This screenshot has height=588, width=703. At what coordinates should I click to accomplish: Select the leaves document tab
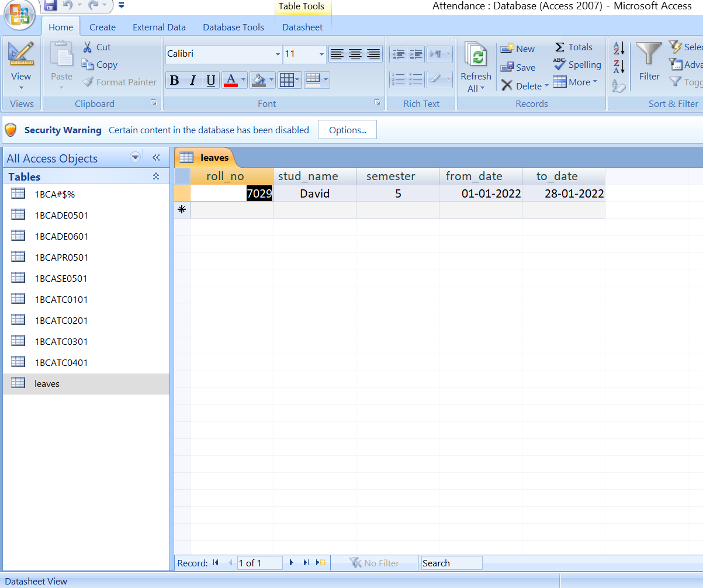[205, 157]
